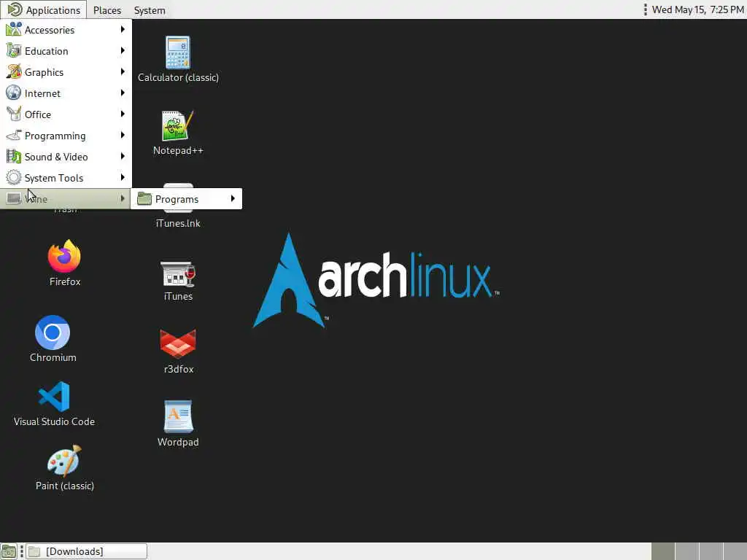Image resolution: width=747 pixels, height=560 pixels.
Task: Close the Applications menu via its label
Action: (53, 10)
